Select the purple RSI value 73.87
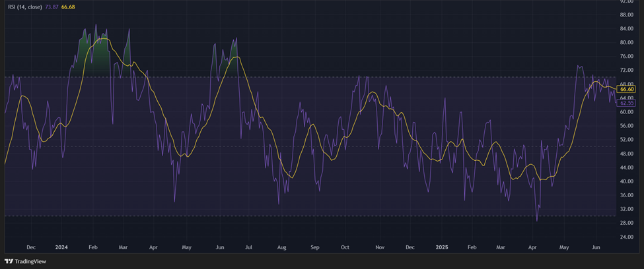 point(53,7)
